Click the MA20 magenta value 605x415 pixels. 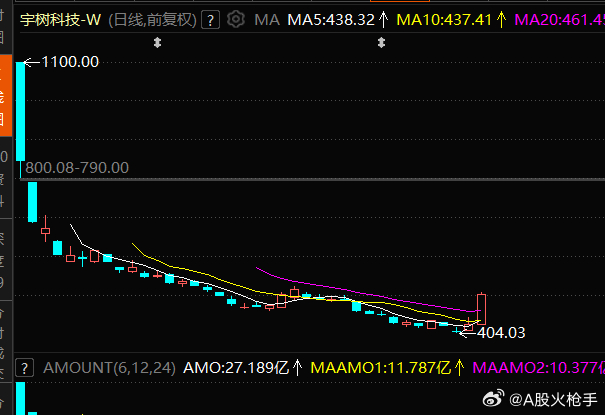click(559, 20)
